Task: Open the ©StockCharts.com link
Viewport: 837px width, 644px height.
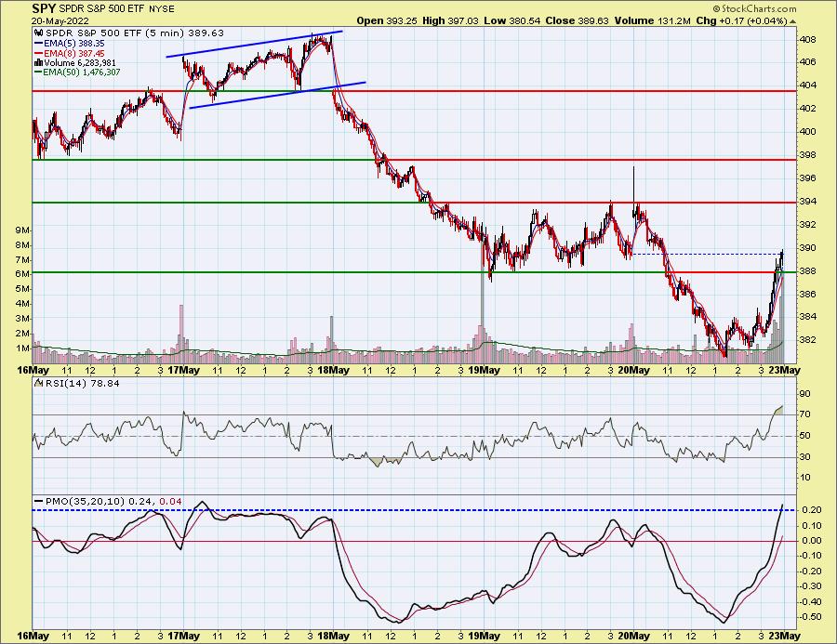Action: (753, 8)
